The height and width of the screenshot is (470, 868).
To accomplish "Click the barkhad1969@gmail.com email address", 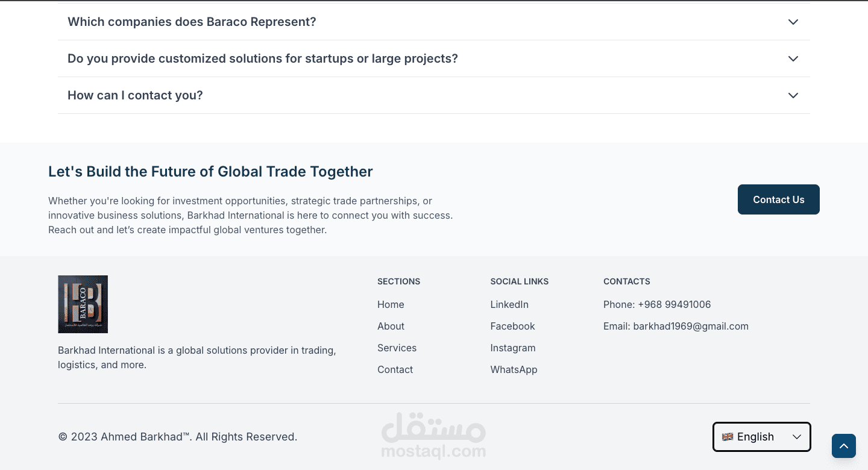I will click(690, 327).
